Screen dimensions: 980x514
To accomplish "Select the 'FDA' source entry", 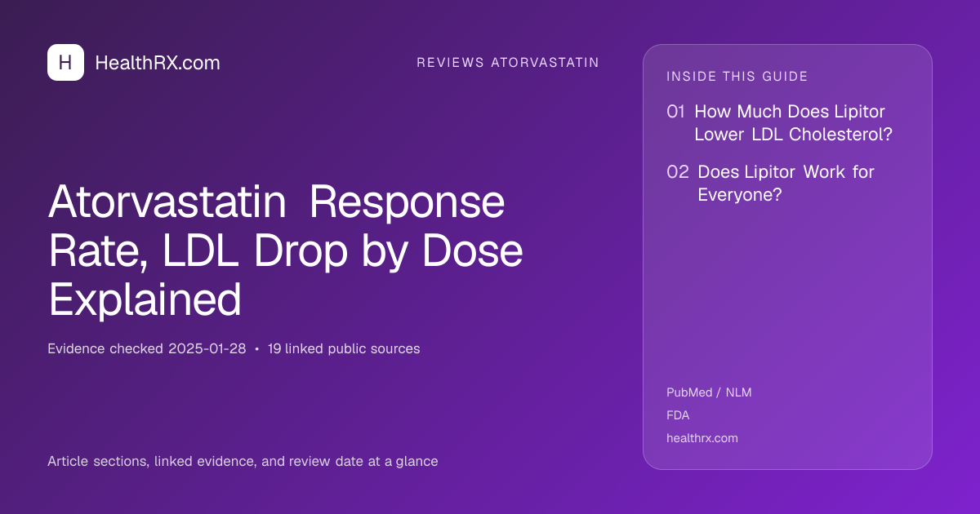I will (678, 415).
